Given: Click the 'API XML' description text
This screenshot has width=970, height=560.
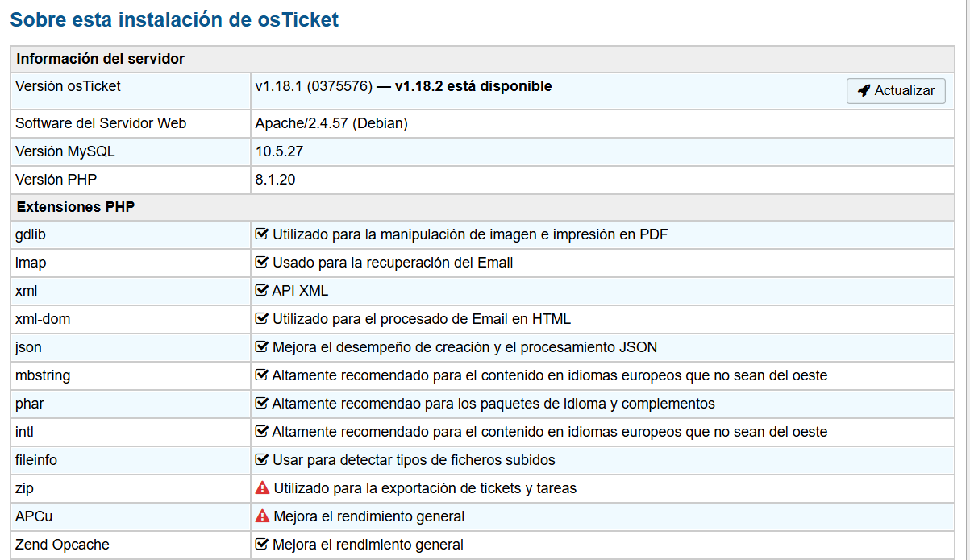Looking at the screenshot, I should point(300,291).
